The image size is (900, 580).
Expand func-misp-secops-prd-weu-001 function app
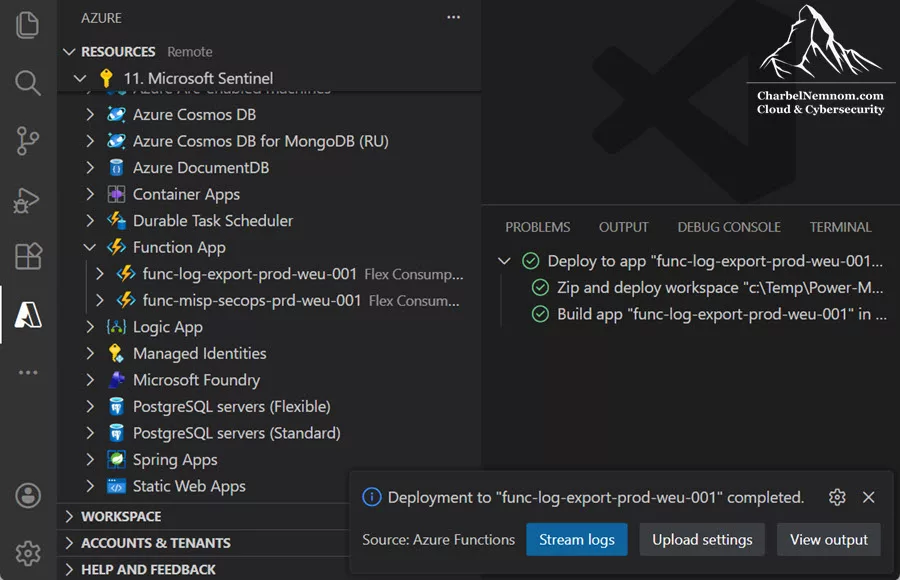(x=100, y=300)
